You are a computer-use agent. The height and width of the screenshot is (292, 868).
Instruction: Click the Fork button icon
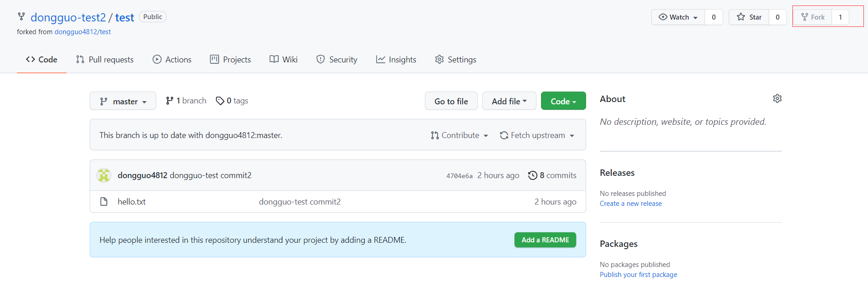click(805, 17)
